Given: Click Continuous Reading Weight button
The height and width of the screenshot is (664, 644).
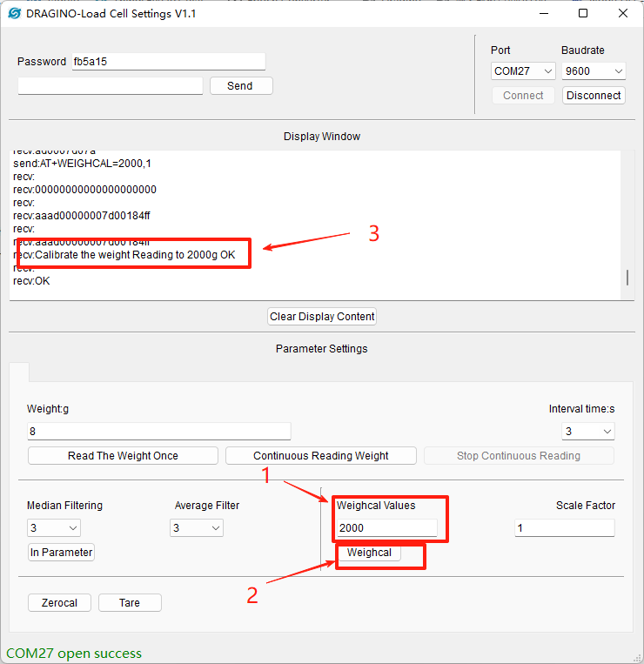Looking at the screenshot, I should (321, 456).
